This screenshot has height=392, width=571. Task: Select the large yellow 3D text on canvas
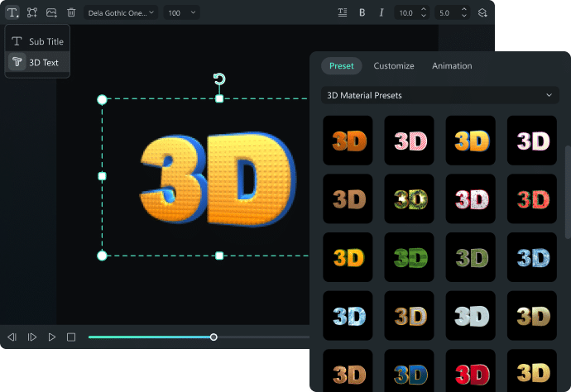(x=218, y=179)
